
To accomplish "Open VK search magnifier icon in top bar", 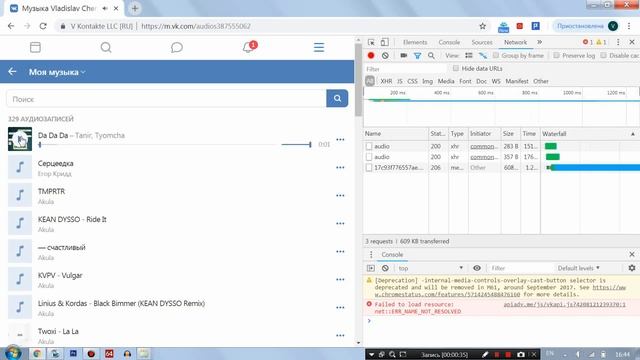I will click(106, 47).
